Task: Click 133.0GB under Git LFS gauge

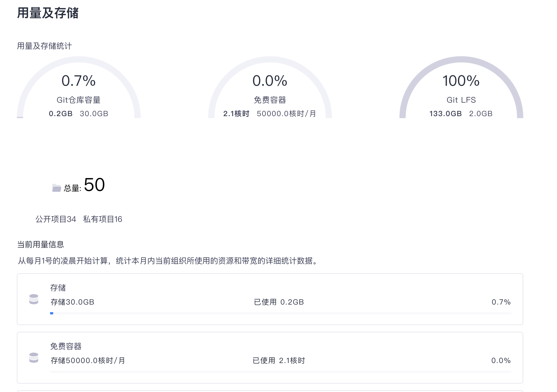Action: coord(445,114)
